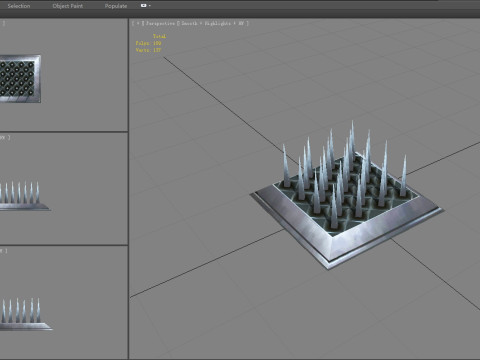Click the [+] viewport general menu label
Viewport: 480px width, 360px height.
[138, 23]
